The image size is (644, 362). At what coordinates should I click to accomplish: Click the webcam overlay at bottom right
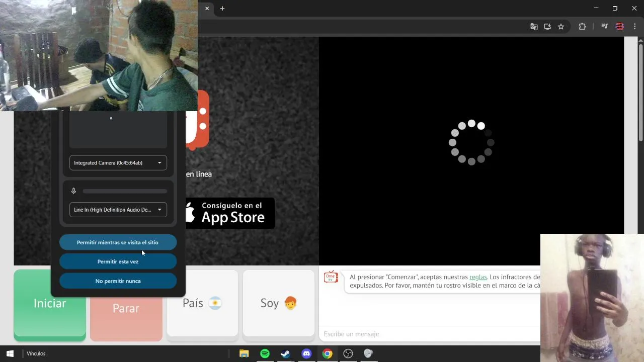tap(592, 298)
